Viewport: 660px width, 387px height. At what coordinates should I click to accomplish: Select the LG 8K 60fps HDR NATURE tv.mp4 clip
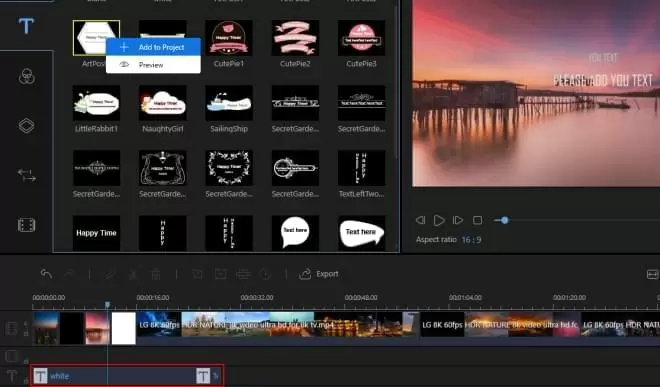click(x=278, y=328)
